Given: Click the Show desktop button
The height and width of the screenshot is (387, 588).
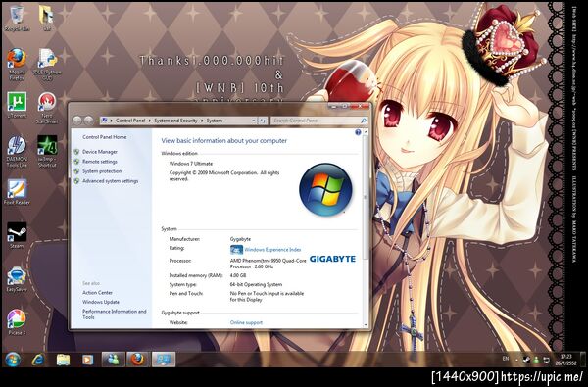Looking at the screenshot, I should pyautogui.click(x=582, y=360).
